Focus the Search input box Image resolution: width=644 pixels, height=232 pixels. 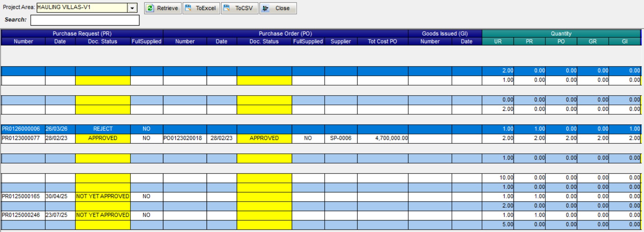85,20
